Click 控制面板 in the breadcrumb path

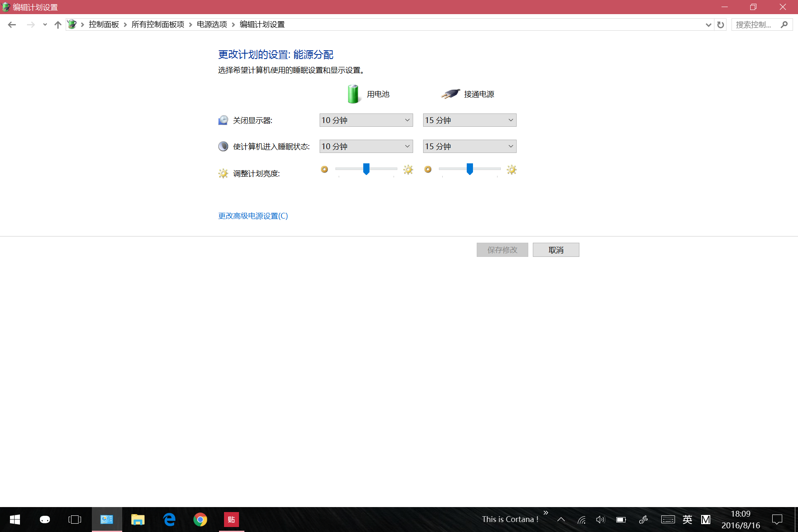(x=103, y=25)
